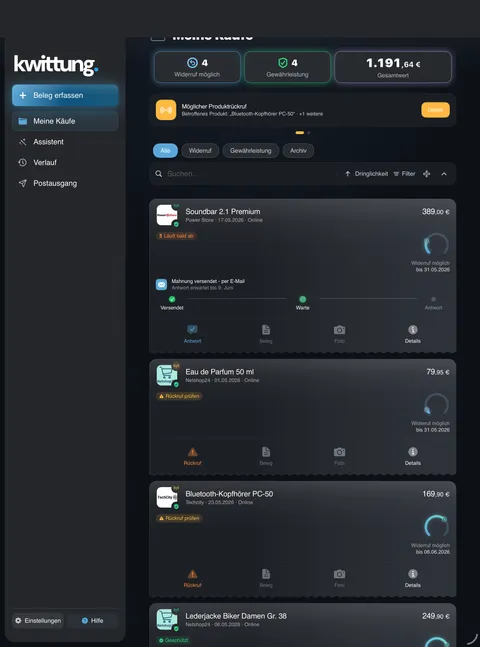
Task: Click the orange Produktrückruf signal icon
Action: point(166,110)
